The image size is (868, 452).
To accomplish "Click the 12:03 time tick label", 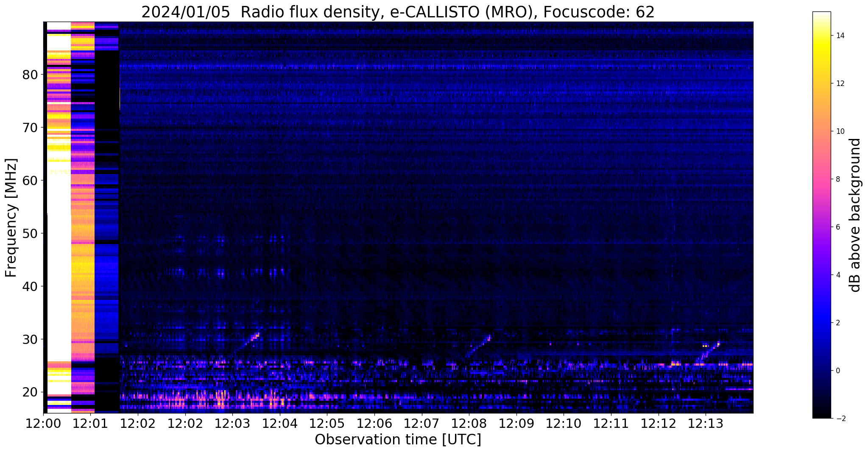I will coord(232,424).
